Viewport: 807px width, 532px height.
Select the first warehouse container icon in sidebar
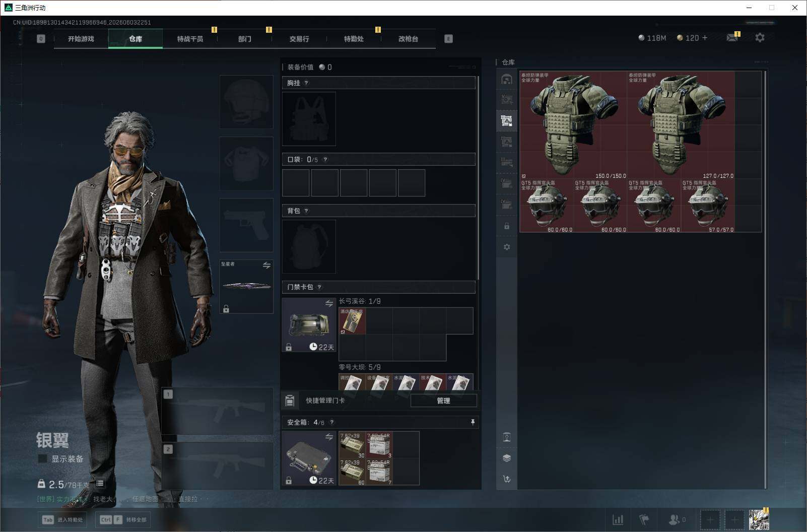point(507,79)
